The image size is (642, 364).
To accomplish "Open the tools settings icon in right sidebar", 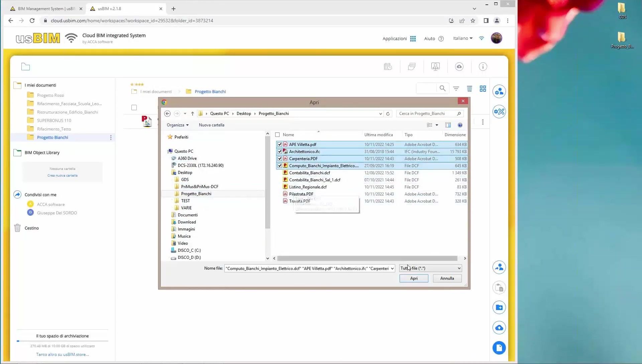I will tap(499, 112).
